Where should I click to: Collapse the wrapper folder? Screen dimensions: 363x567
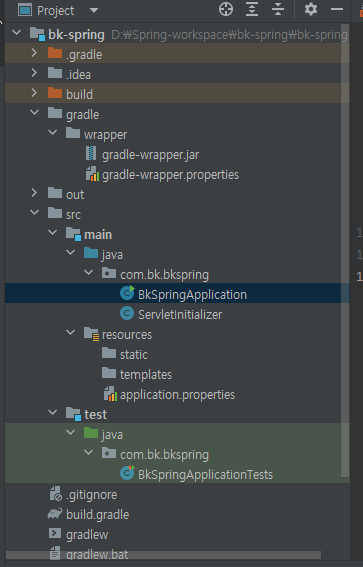(53, 132)
